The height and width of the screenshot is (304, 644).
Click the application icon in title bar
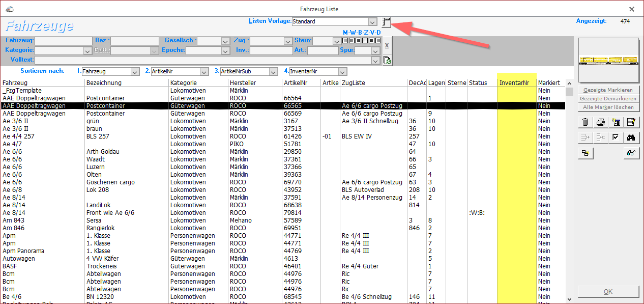9,9
